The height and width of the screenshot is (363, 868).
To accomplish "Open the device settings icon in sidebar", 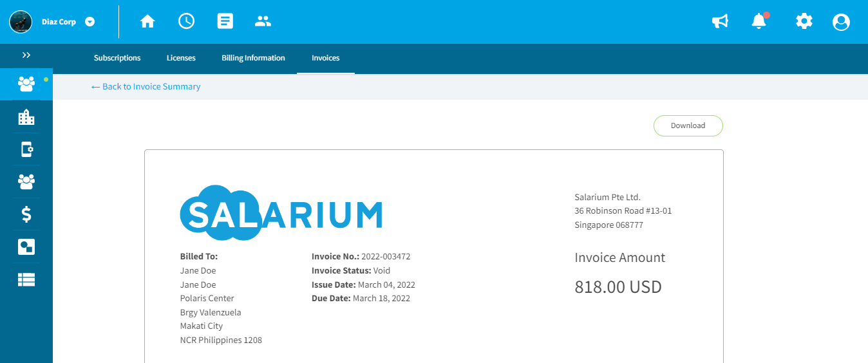I will point(26,149).
